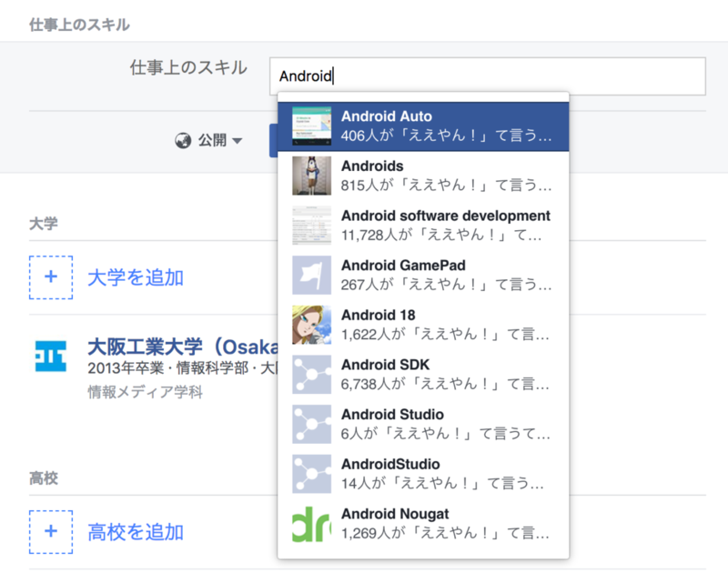Click the globe icon beside 公開
728x583 pixels.
click(x=183, y=140)
